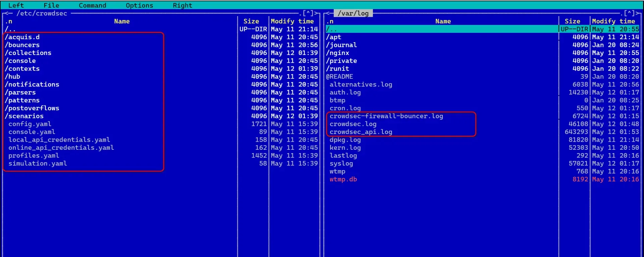Click the /etc/crowdsec panel path title
This screenshot has height=257, width=644.
[x=42, y=13]
